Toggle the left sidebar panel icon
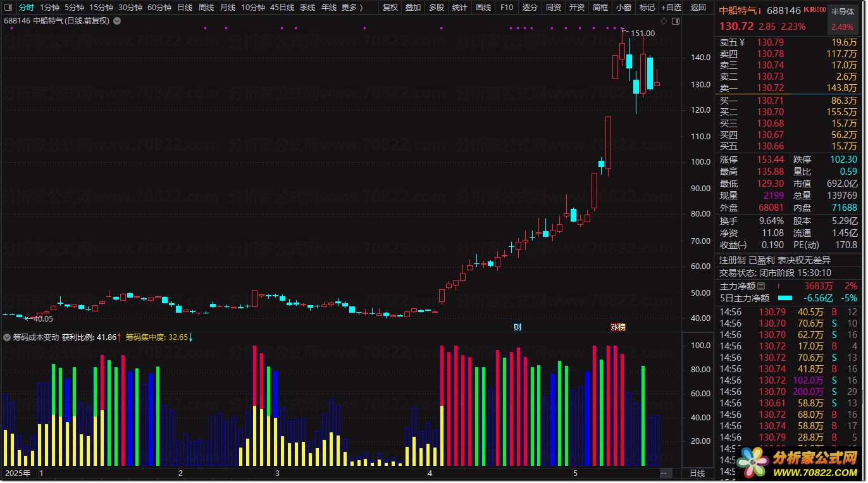Image resolution: width=868 pixels, height=483 pixels. pyautogui.click(x=8, y=8)
